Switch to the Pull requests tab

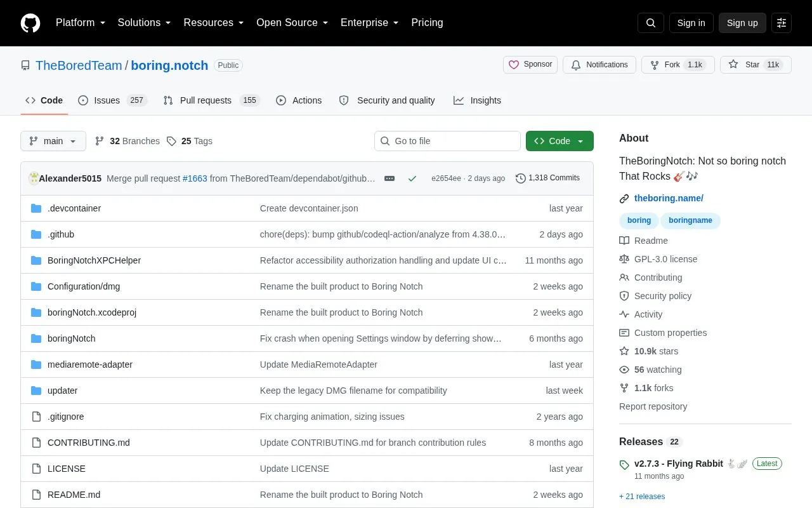(211, 100)
